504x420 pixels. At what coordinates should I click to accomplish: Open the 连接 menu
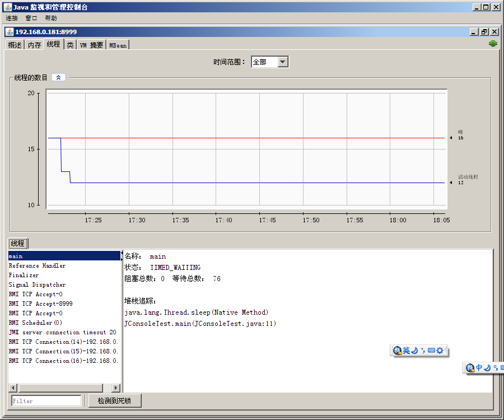pos(12,18)
